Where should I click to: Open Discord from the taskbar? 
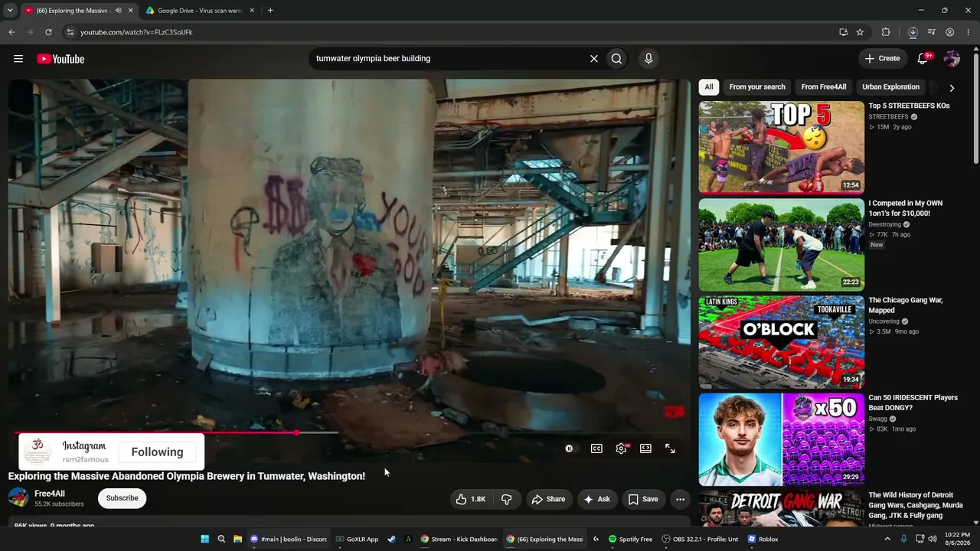[289, 539]
